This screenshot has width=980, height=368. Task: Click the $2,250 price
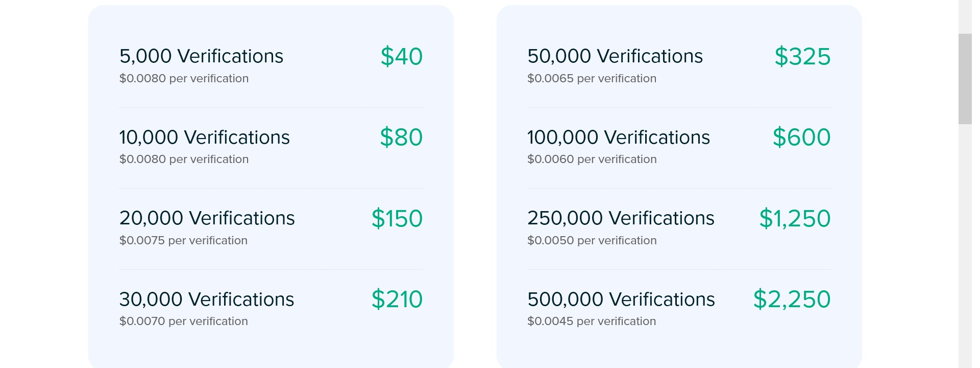792,300
